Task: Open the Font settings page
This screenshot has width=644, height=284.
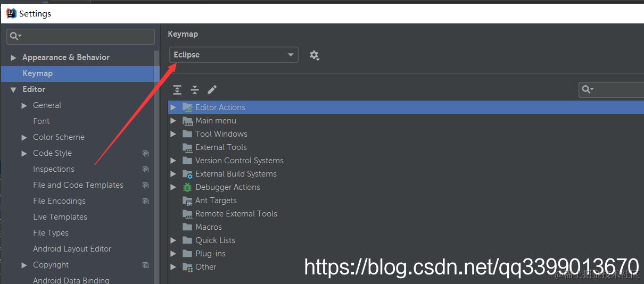Action: pos(41,121)
